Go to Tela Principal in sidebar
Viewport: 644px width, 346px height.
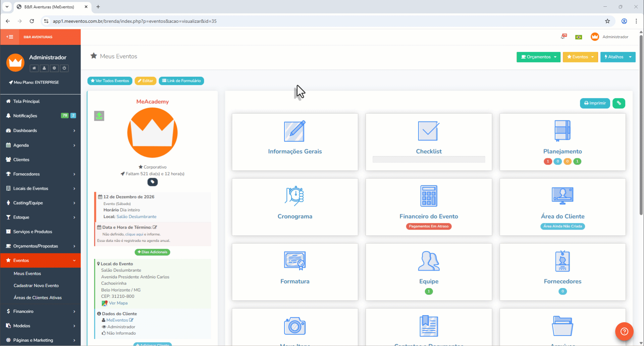pos(40,101)
